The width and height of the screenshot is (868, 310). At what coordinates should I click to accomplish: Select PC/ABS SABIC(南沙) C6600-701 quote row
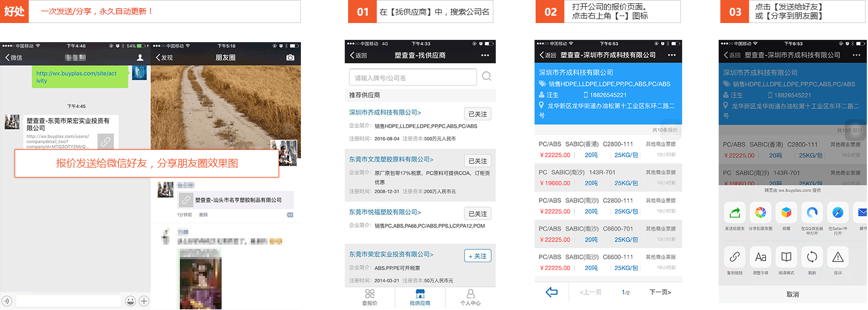coord(609,234)
